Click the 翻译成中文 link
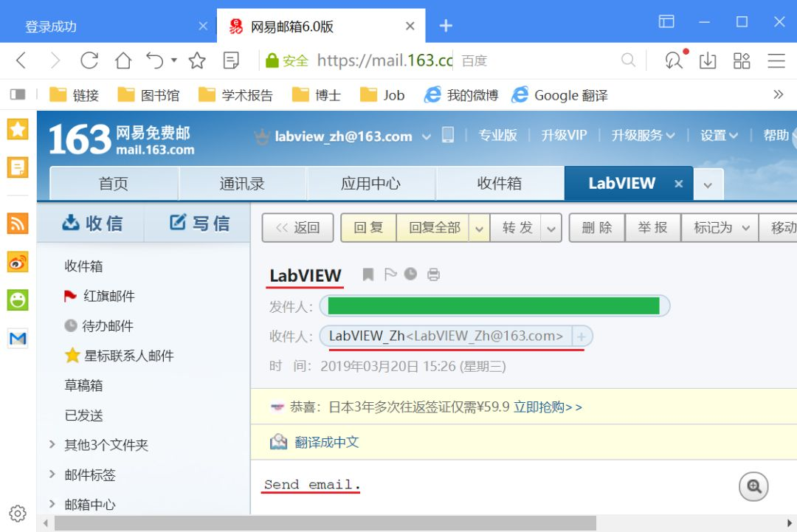The width and height of the screenshot is (797, 532). point(327,442)
